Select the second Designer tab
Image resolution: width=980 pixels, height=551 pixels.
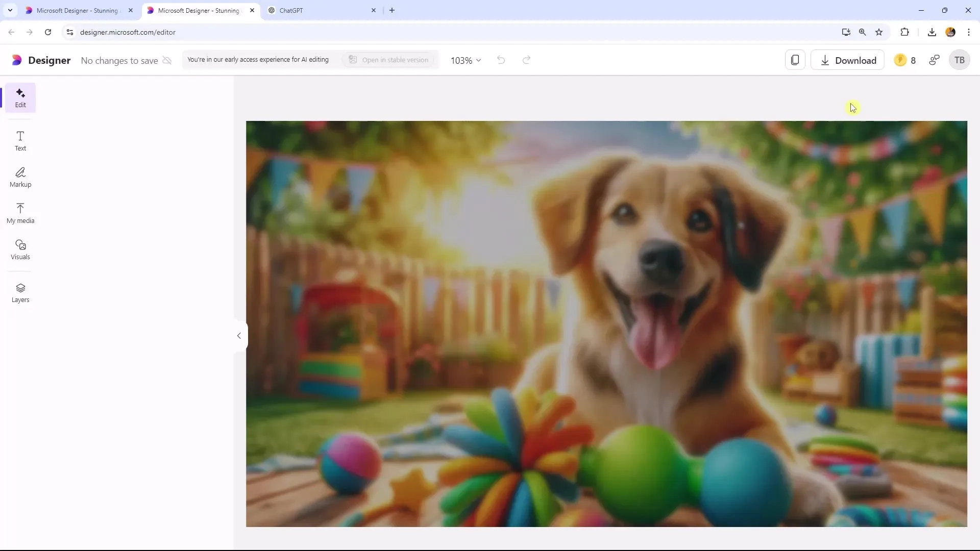199,10
